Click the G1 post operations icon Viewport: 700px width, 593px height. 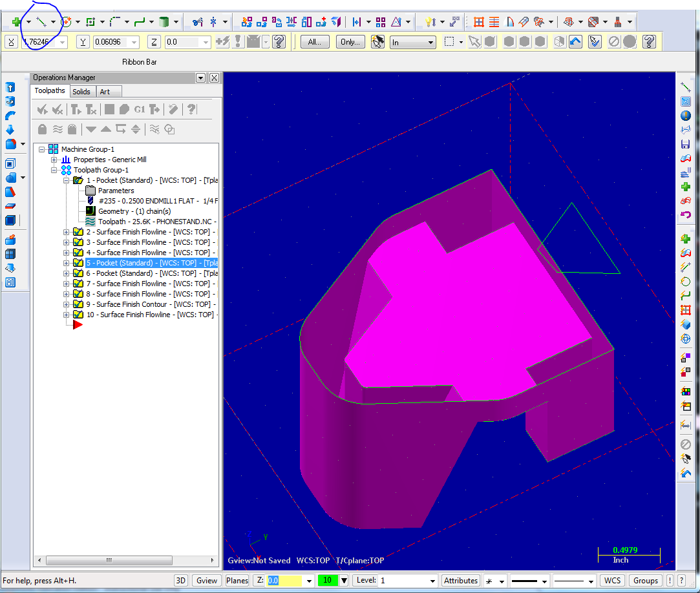tap(140, 109)
